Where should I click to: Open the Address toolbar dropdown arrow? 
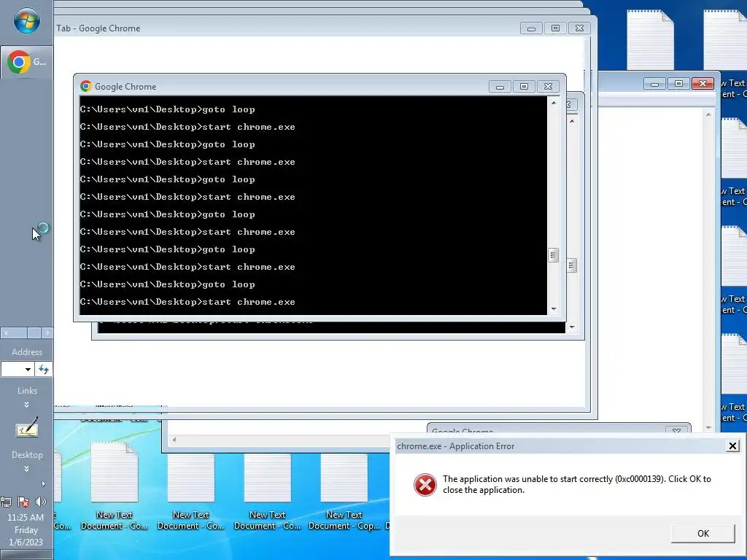[x=28, y=370]
